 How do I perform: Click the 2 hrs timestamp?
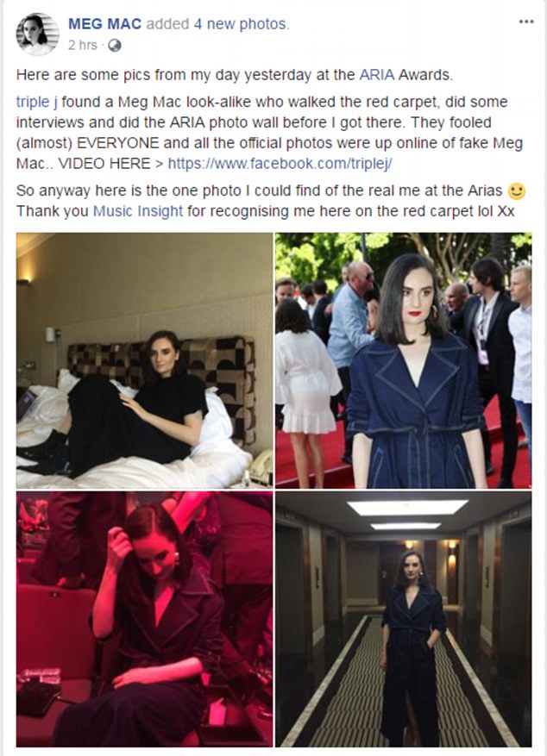pos(82,46)
